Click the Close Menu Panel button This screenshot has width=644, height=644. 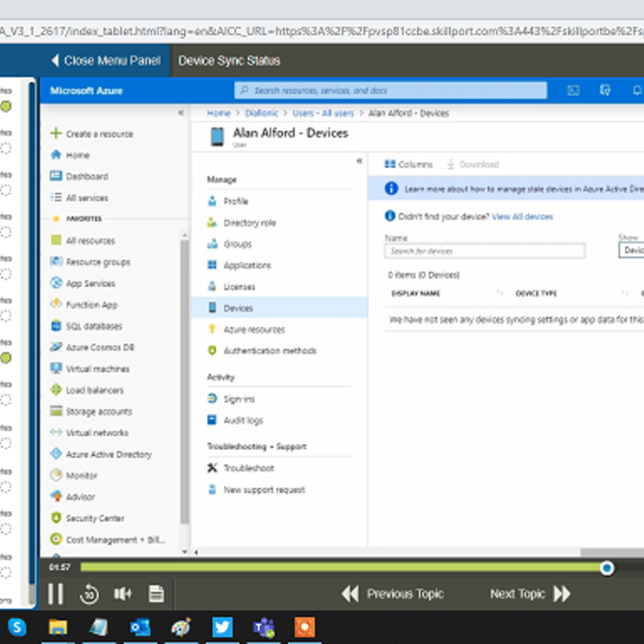tap(105, 60)
